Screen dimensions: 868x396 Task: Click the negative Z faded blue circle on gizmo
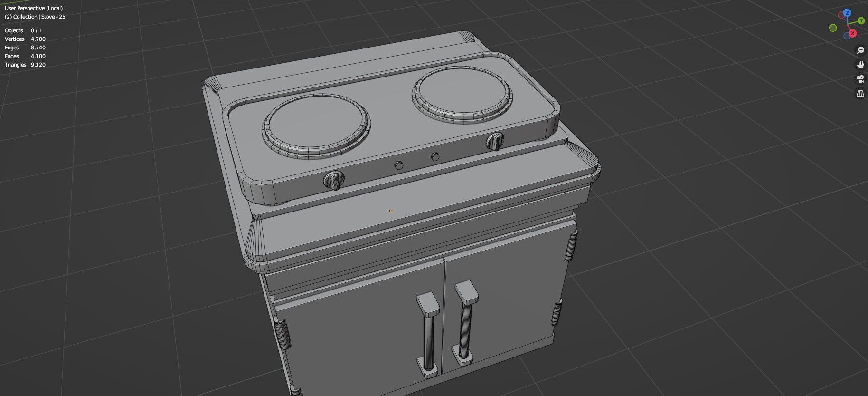click(x=847, y=36)
